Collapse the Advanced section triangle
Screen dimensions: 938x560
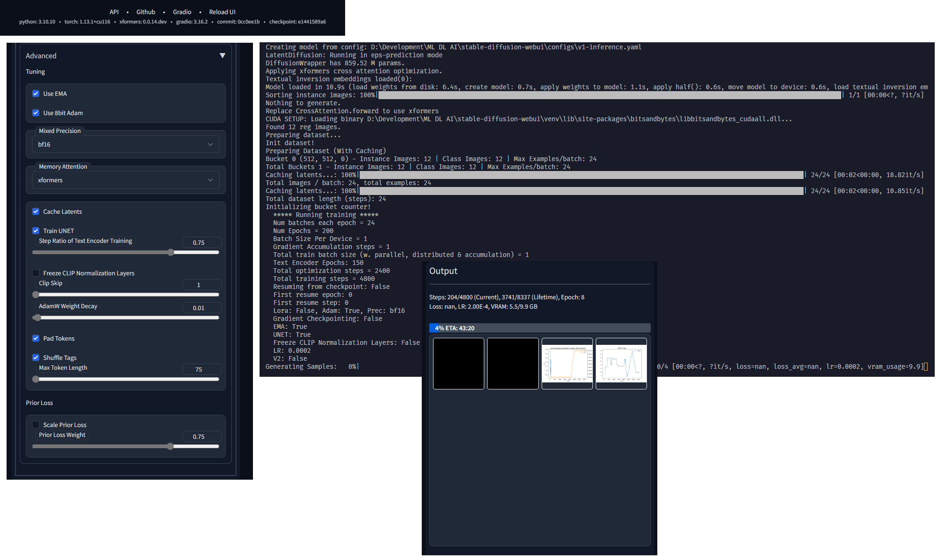pyautogui.click(x=222, y=56)
